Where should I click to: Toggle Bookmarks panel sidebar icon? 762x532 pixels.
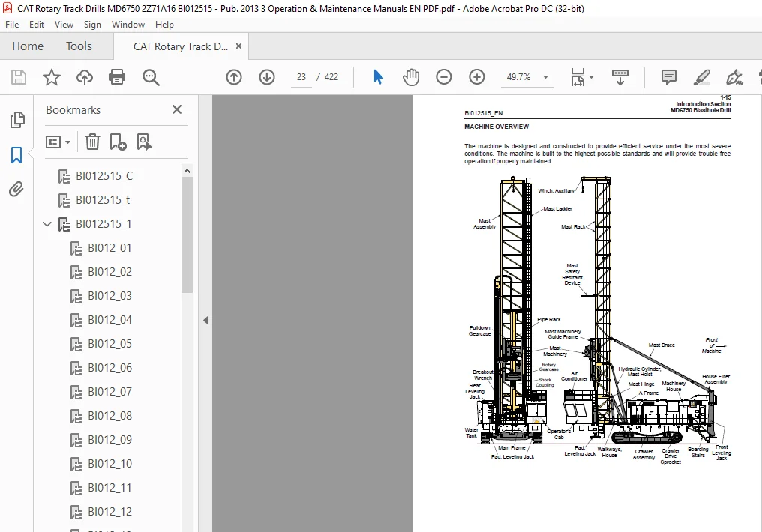click(16, 155)
